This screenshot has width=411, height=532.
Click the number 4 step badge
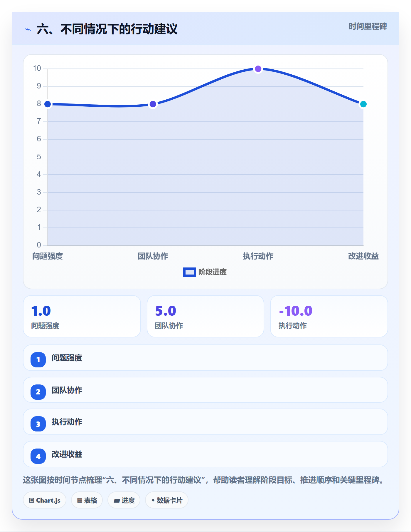38,456
